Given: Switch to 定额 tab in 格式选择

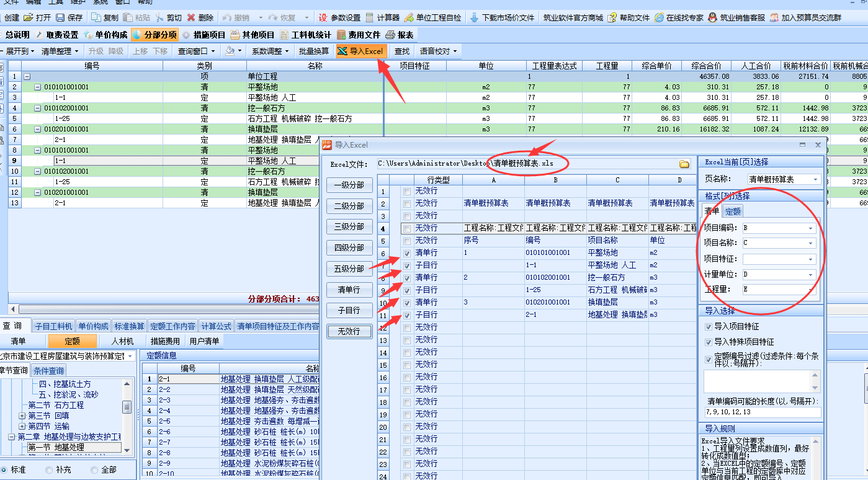Looking at the screenshot, I should coord(733,211).
